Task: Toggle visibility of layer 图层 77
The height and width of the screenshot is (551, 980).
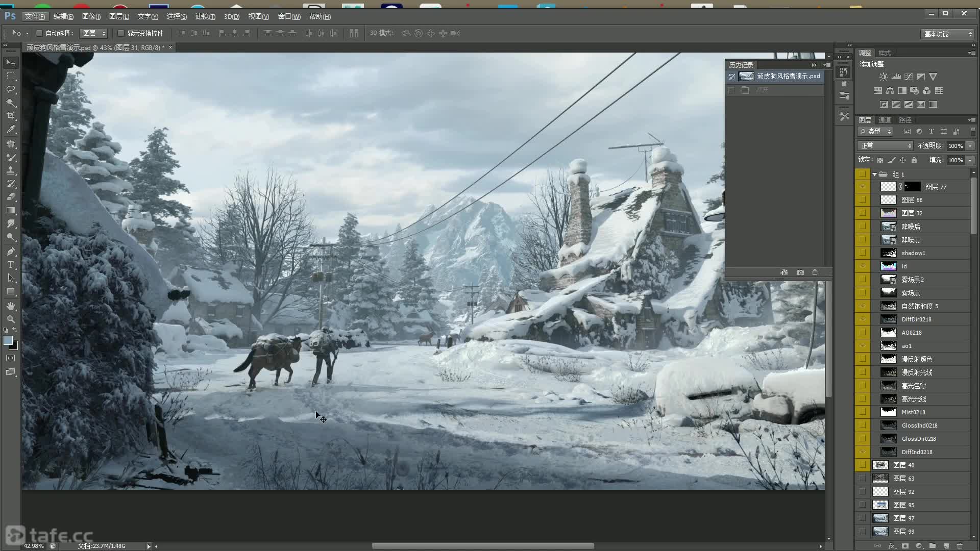Action: [x=863, y=187]
